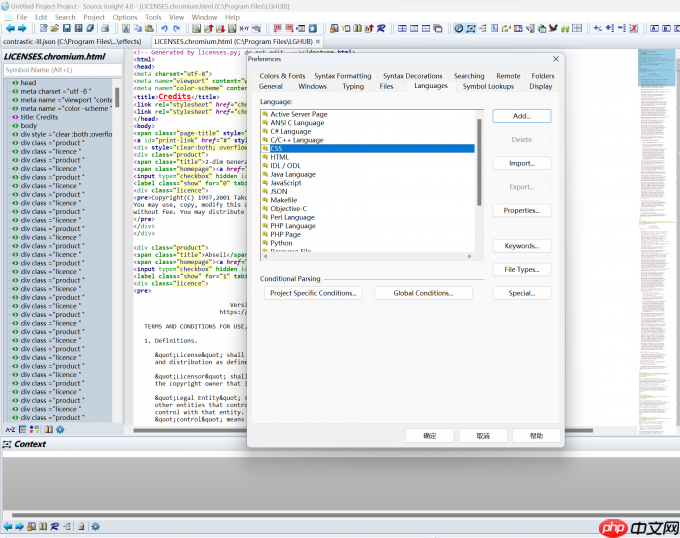Screen dimensions: 680x538
Task: Open symbol window settings gear icon
Action: point(60,429)
